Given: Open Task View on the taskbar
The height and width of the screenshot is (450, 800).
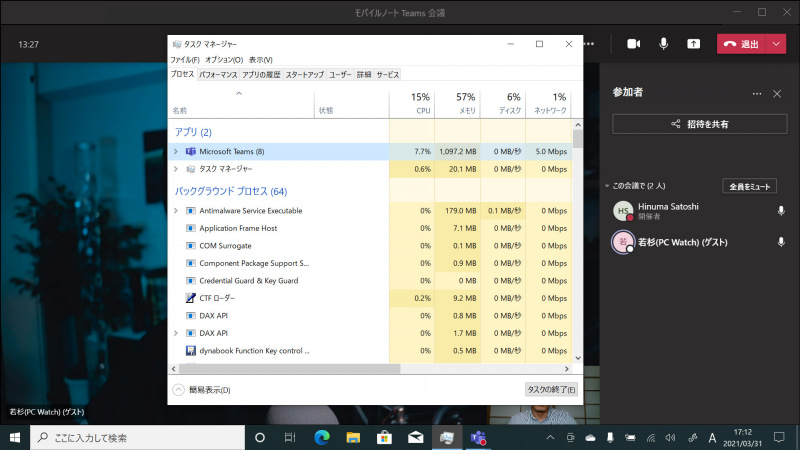Looking at the screenshot, I should 290,437.
